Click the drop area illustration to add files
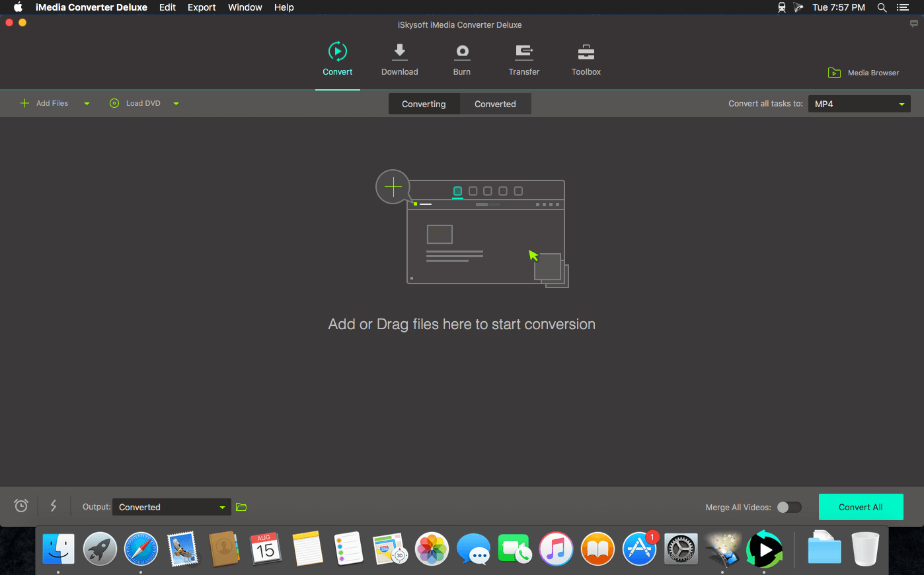The image size is (924, 575). (473, 229)
